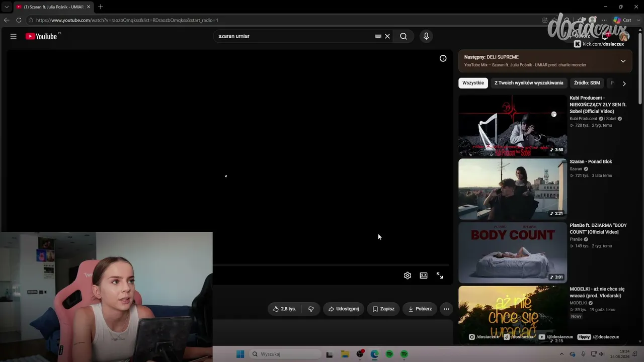Open Microsoft Edge from the taskbar
The width and height of the screenshot is (644, 362).
(x=374, y=354)
